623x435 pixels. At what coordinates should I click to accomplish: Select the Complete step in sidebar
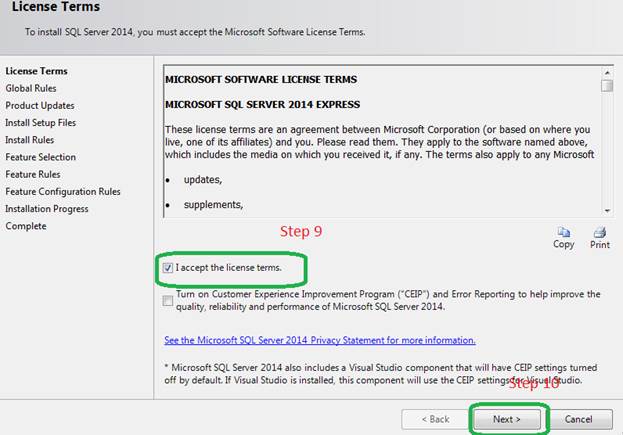26,226
